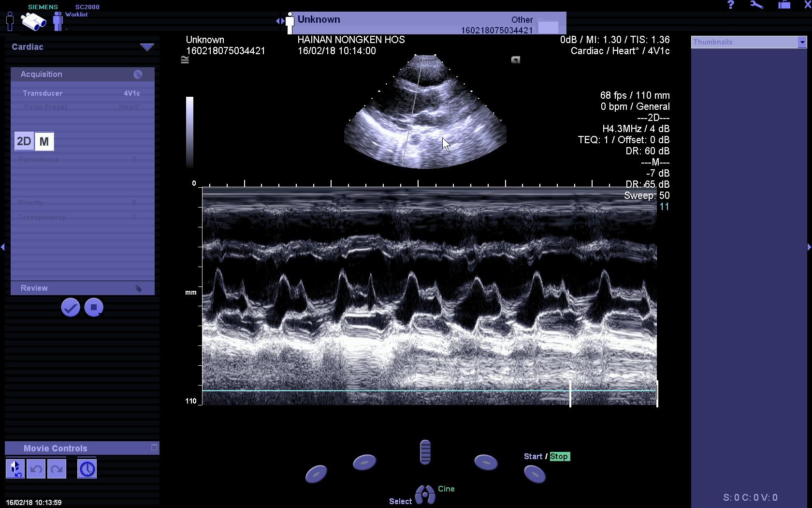Click the grayscale bar beside the image

click(x=189, y=132)
